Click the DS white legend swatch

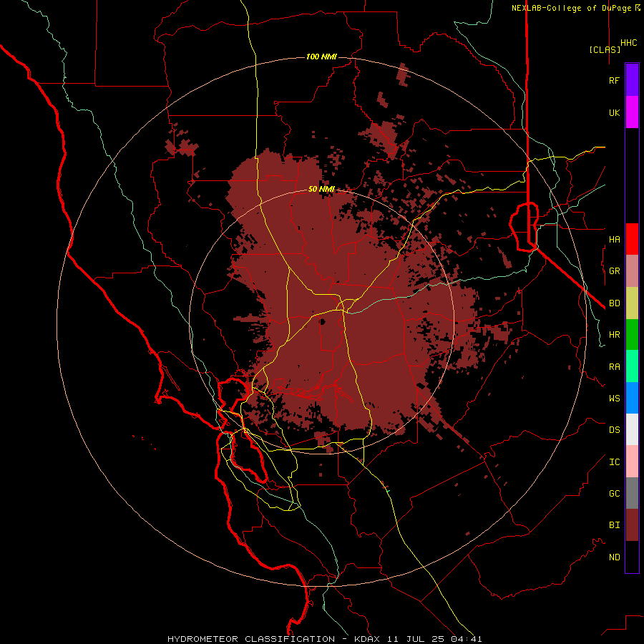(x=632, y=429)
